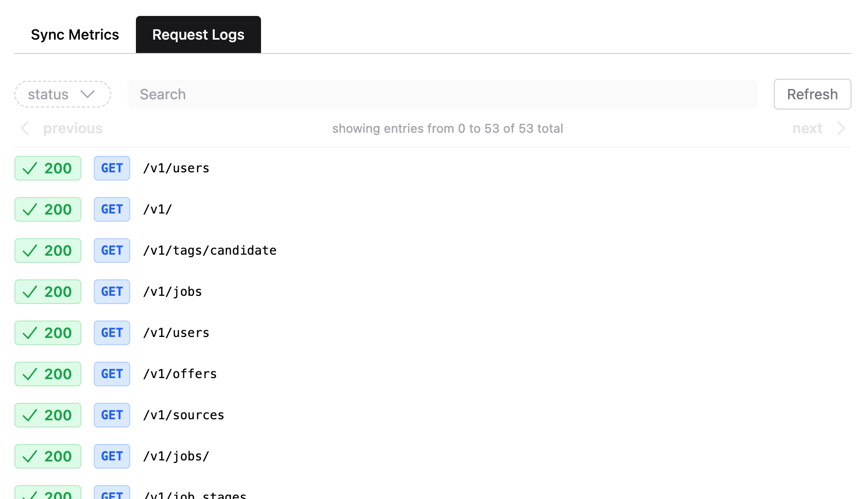Image resolution: width=868 pixels, height=499 pixels.
Task: Open the /v1/offers request entry
Action: (x=433, y=374)
